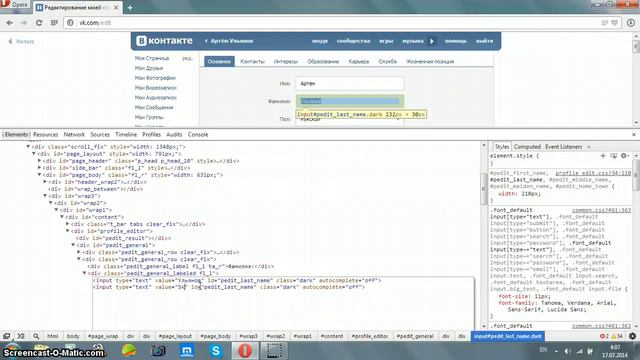Viewport: 640px width, 360px height.
Task: Click the music play button in VK header
Action: pos(432,41)
